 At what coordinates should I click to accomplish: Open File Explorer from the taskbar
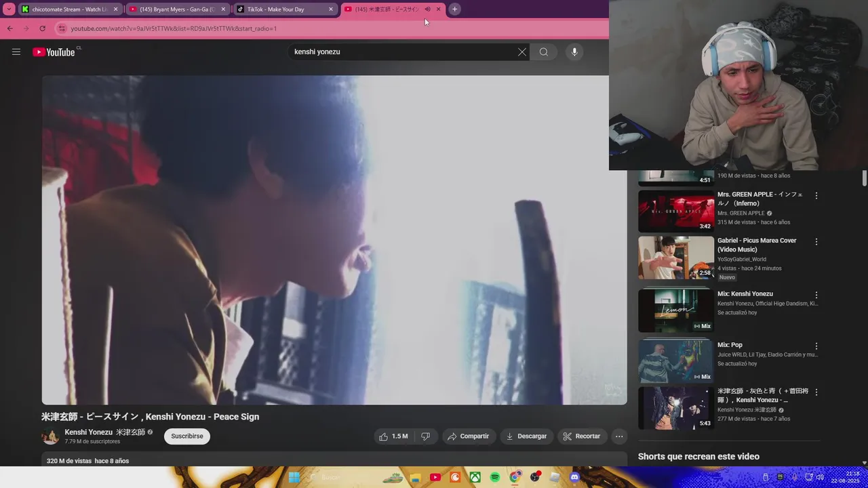click(416, 477)
